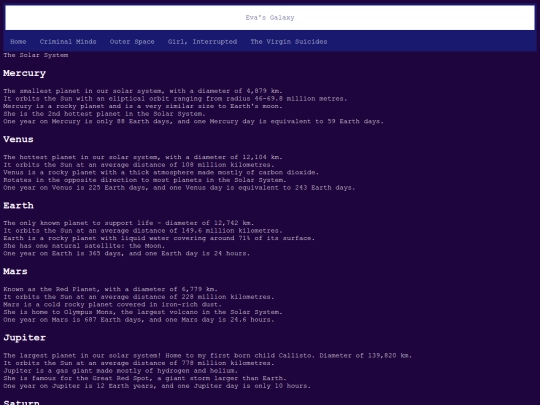Click the 'one natural satellite: the Moon' line
The width and height of the screenshot is (540, 405).
84,246
